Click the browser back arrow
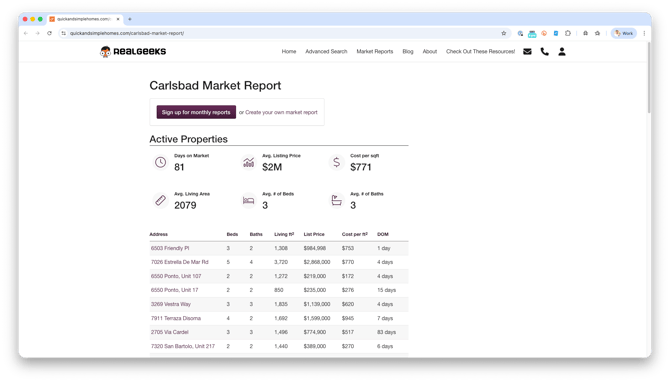Screen dimensions: 670x382 tap(26, 33)
